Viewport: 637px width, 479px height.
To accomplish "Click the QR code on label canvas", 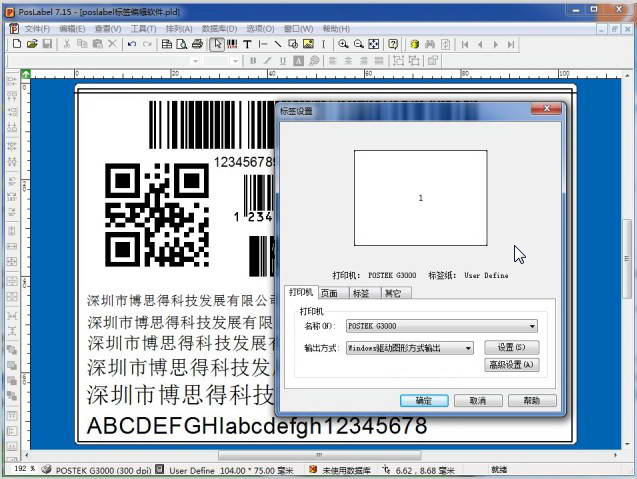I will coord(157,215).
